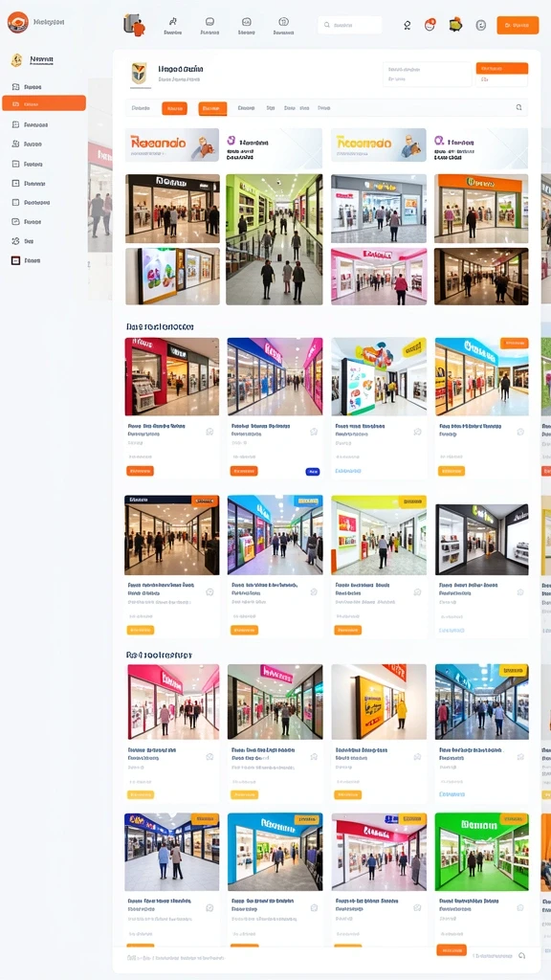Select the highlighted orange sidebar menu item
The height and width of the screenshot is (980, 551).
coord(44,103)
